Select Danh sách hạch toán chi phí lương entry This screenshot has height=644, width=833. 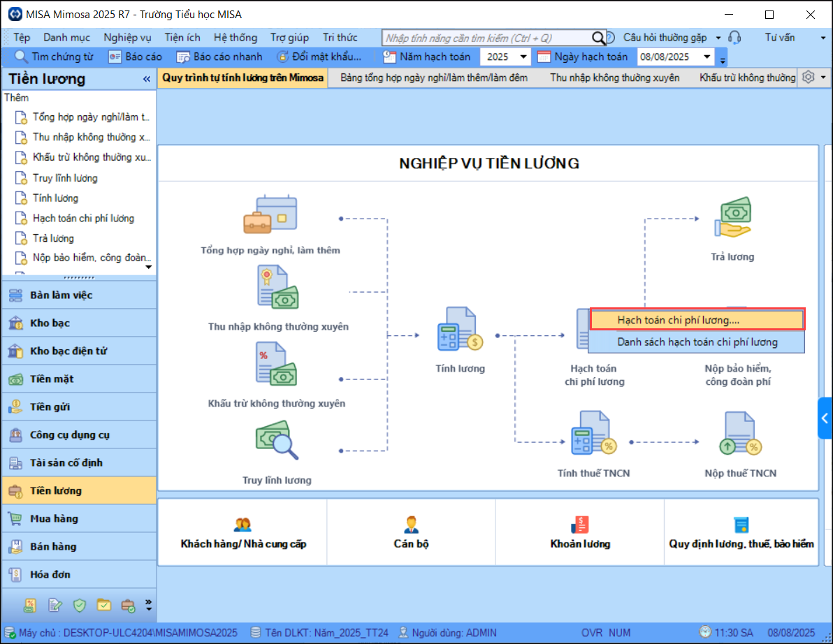697,342
